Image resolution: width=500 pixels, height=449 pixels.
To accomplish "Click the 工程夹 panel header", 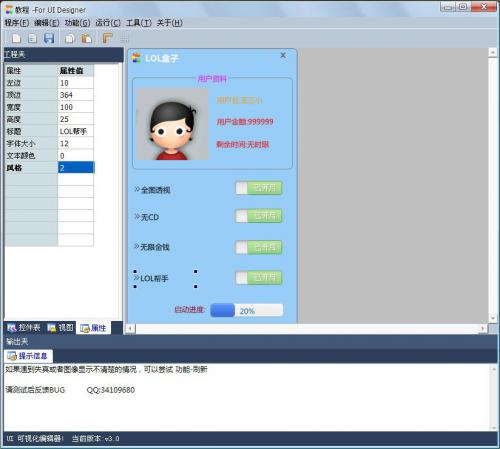I will [x=63, y=54].
